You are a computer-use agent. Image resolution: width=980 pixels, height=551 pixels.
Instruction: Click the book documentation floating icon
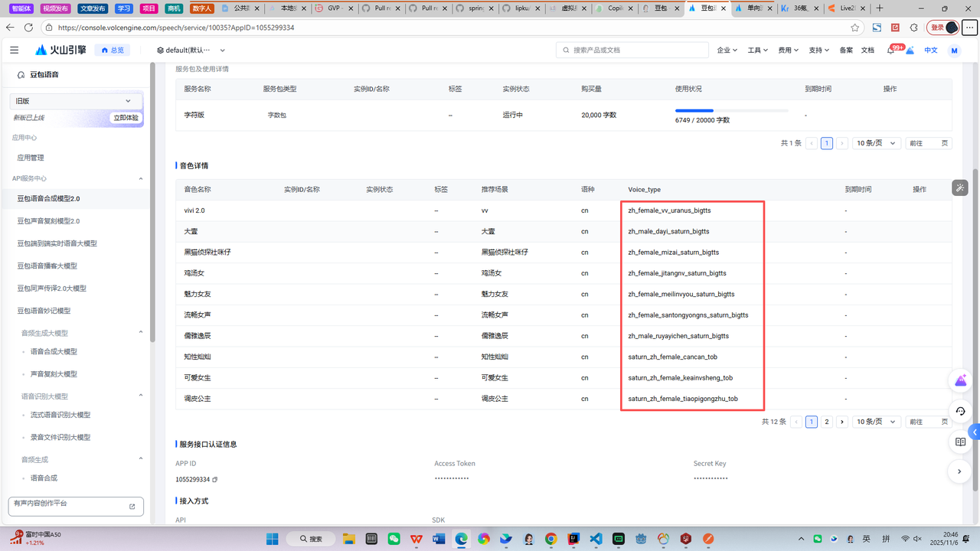click(x=960, y=442)
